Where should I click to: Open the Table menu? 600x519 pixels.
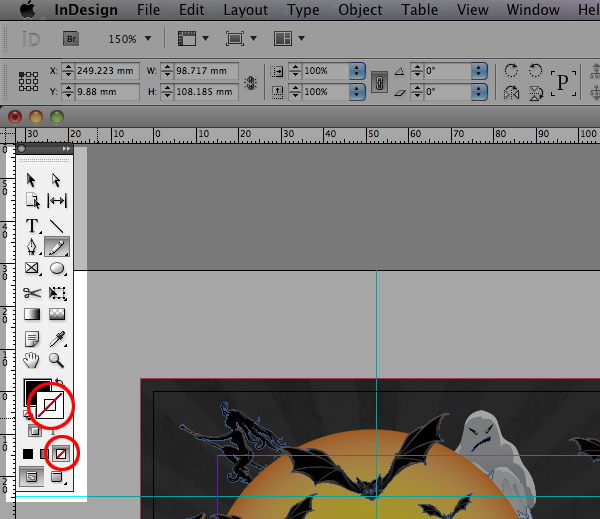pyautogui.click(x=419, y=10)
